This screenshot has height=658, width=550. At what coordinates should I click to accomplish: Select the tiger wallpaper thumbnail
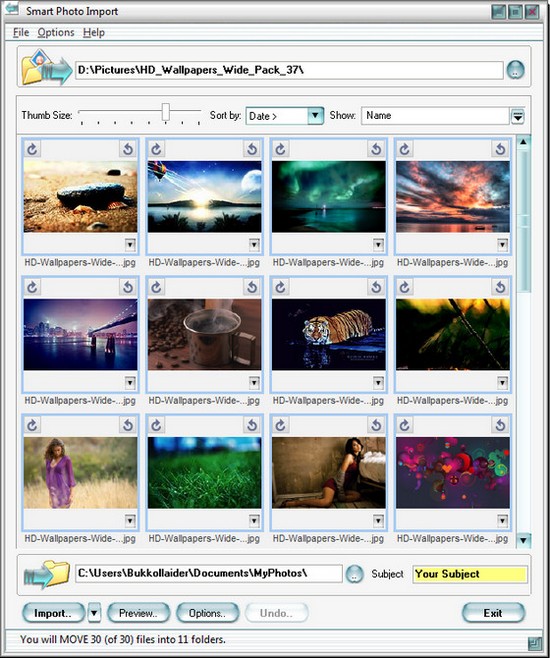click(x=329, y=334)
